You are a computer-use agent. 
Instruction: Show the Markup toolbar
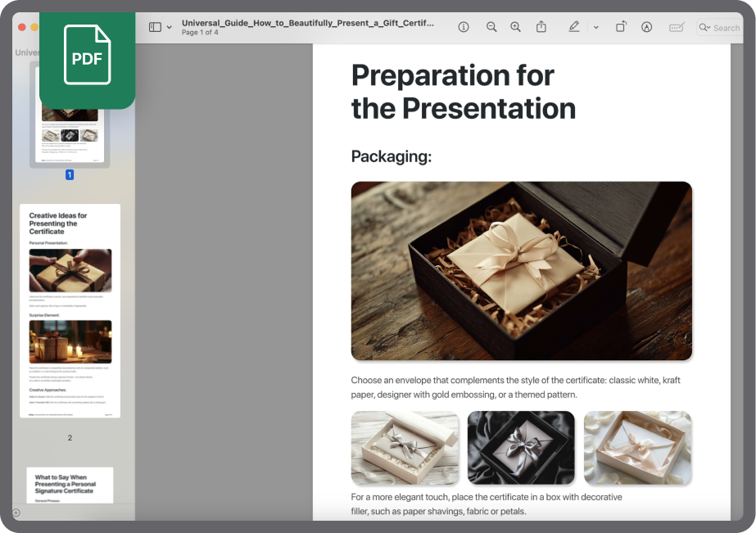click(646, 27)
